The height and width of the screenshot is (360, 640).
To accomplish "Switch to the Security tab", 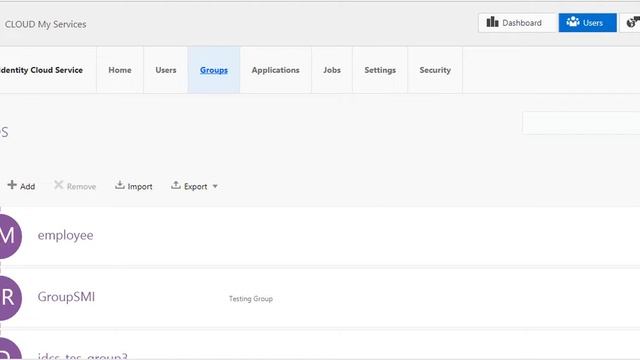I will coord(435,70).
